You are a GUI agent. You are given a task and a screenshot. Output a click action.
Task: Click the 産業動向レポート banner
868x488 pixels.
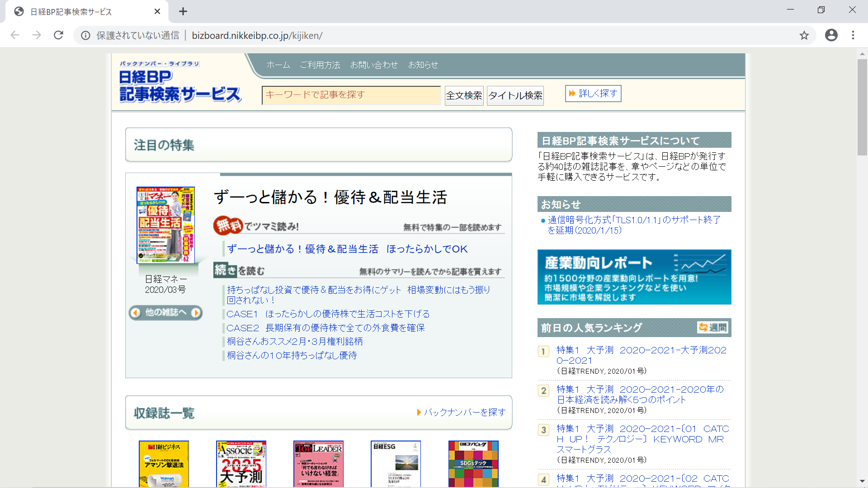634,277
